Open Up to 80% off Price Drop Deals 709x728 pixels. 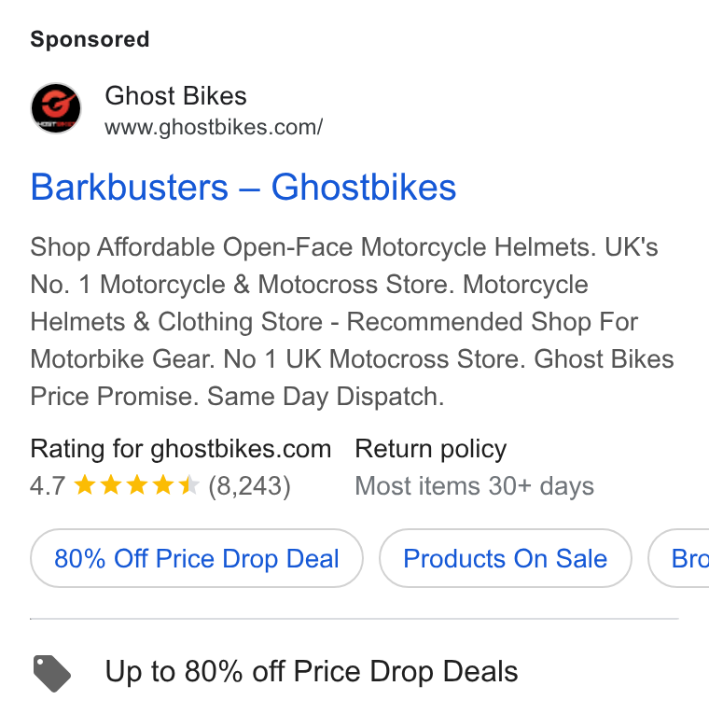[x=312, y=672]
